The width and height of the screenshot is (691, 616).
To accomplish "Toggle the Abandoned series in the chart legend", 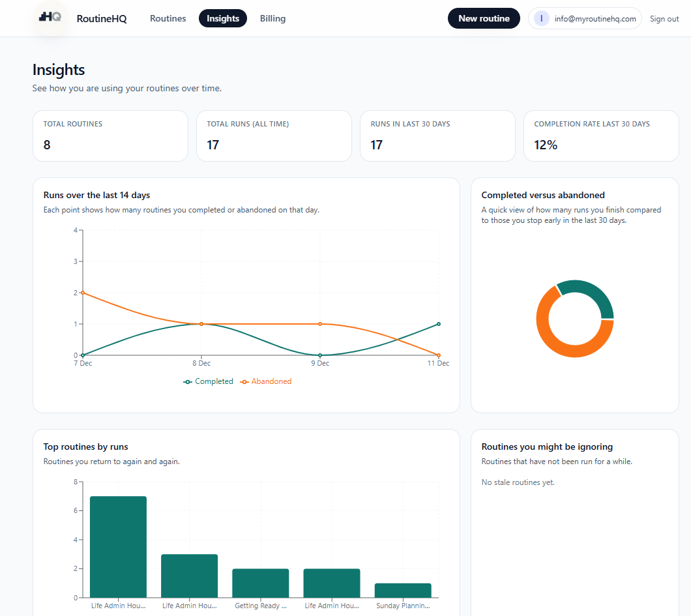I will 266,381.
